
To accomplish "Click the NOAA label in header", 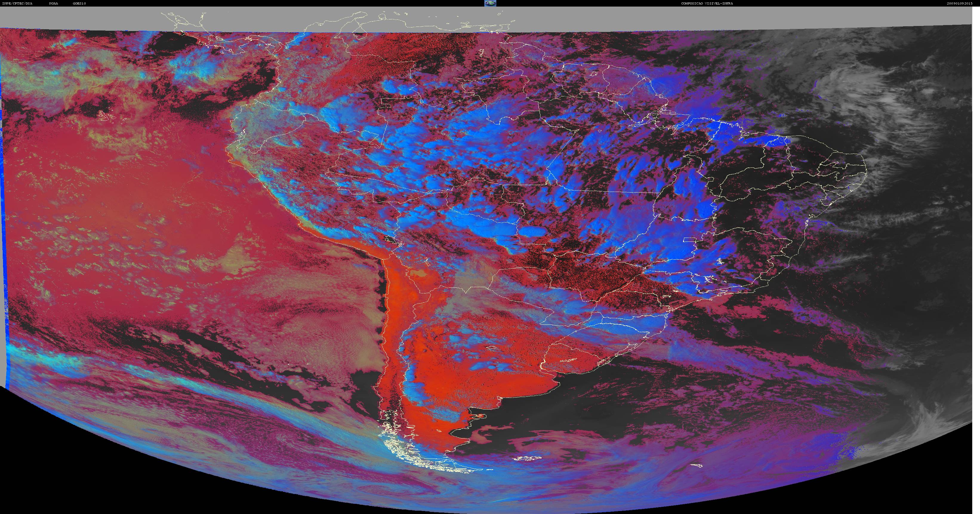I will (x=53, y=3).
